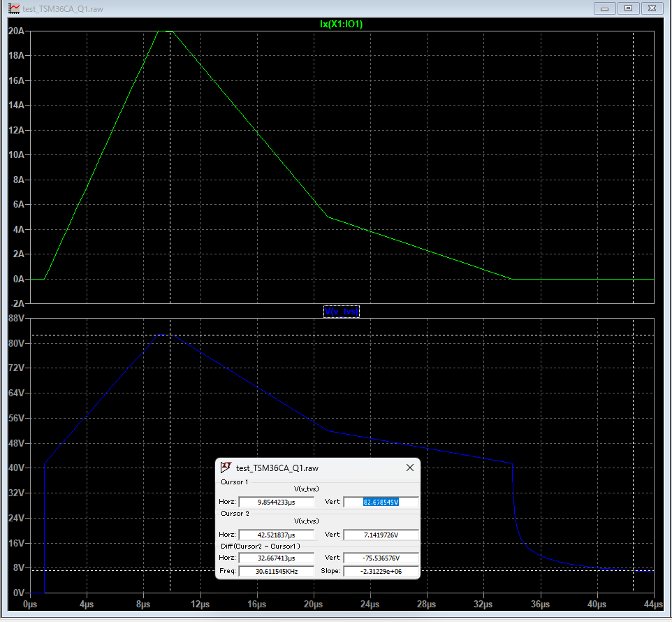Click the Cursor 1 Vert value field
672x622 pixels.
381,502
